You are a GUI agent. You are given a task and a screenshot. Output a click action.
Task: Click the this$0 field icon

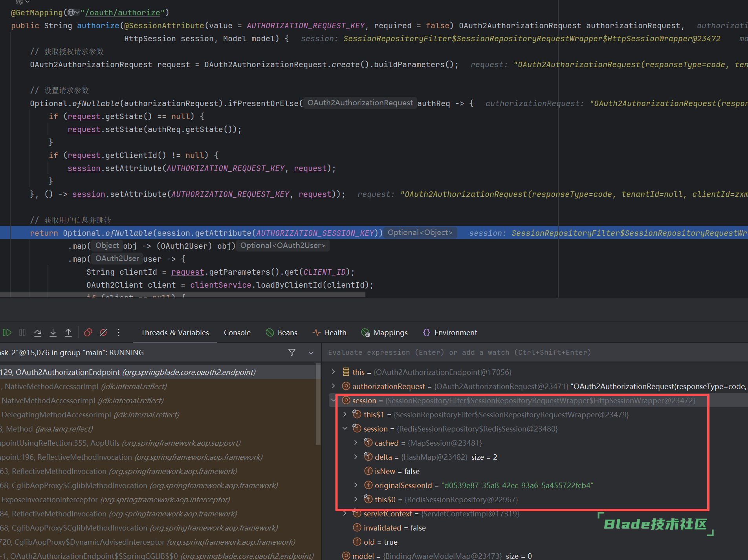tap(368, 499)
